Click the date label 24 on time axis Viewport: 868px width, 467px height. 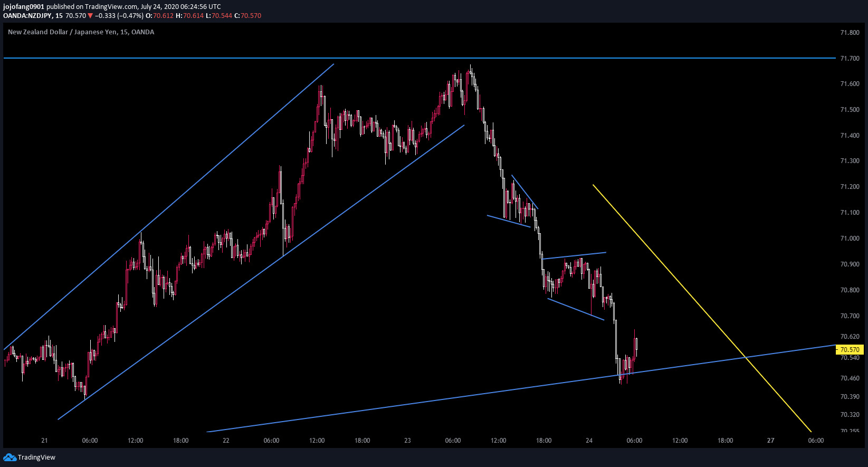tap(589, 441)
